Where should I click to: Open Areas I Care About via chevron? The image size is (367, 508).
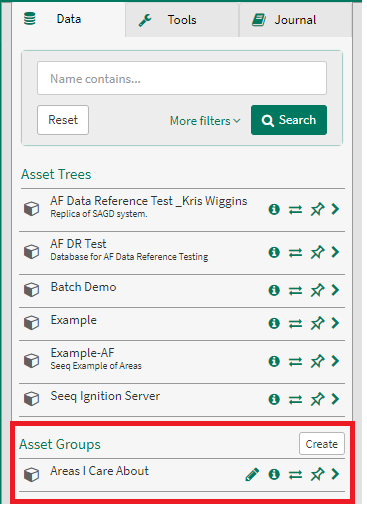coord(335,474)
